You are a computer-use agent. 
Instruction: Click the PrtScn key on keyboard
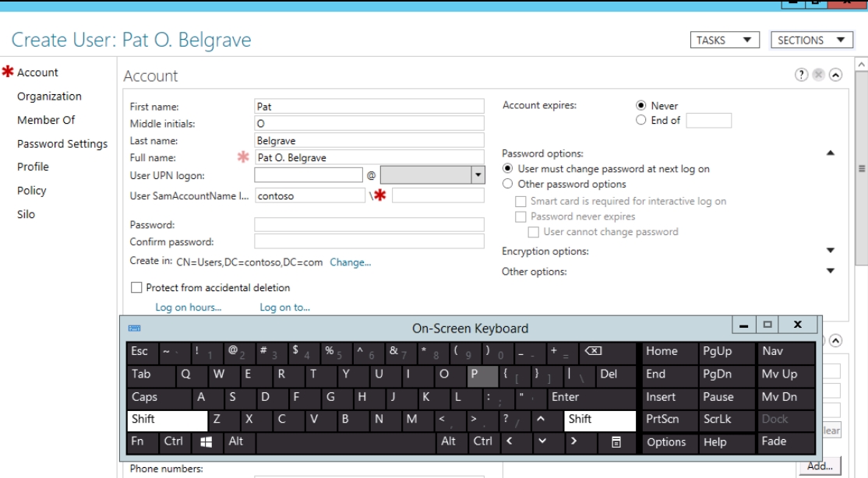pos(669,420)
